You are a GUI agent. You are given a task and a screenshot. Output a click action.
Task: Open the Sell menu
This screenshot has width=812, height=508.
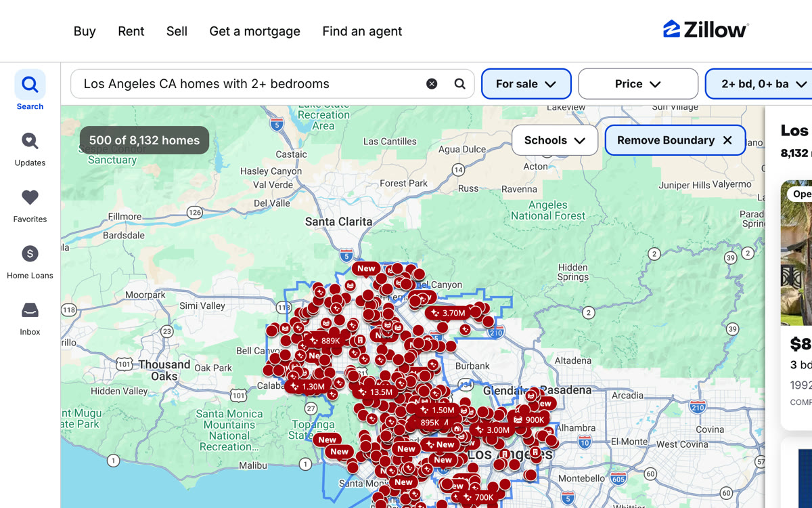(177, 31)
